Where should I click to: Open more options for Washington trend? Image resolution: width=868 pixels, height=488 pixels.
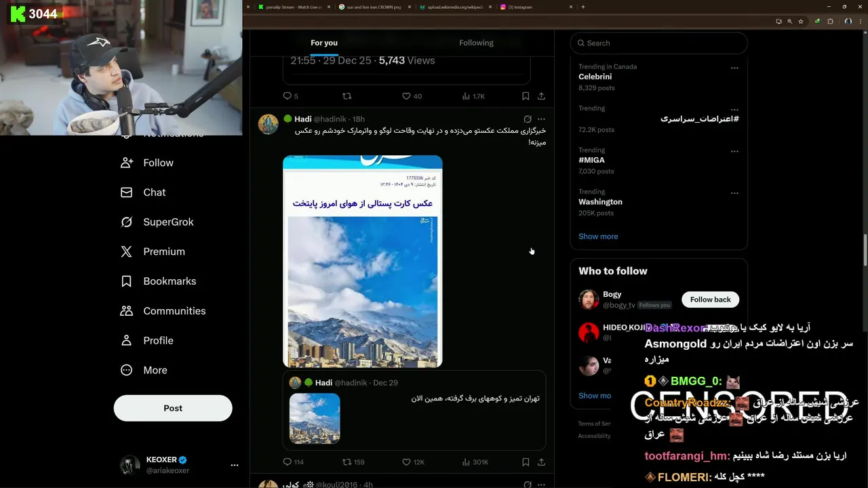(x=734, y=192)
